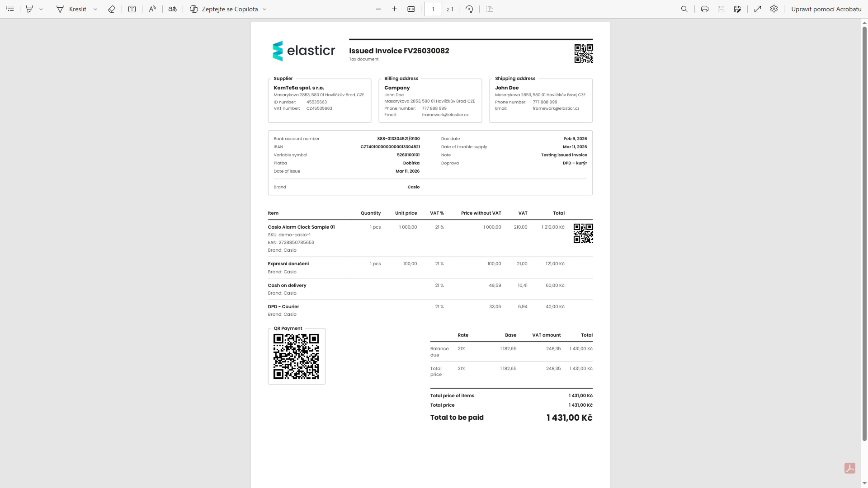The width and height of the screenshot is (868, 488).
Task: Rotate the invoice page
Action: (469, 9)
